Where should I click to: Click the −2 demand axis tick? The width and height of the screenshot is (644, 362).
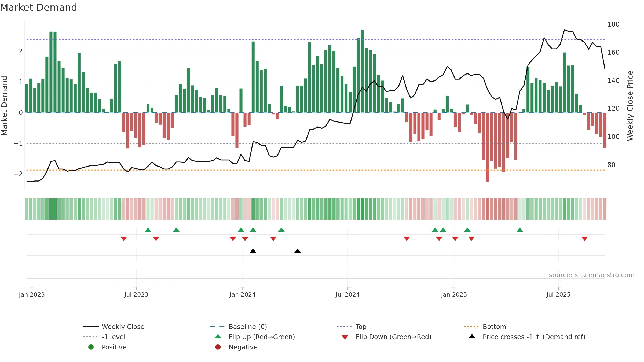click(x=18, y=174)
